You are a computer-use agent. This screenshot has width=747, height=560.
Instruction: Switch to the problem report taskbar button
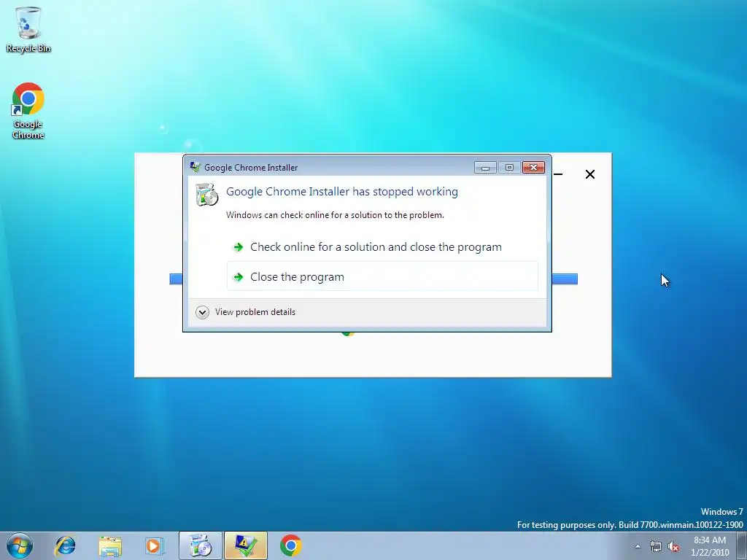coord(246,545)
